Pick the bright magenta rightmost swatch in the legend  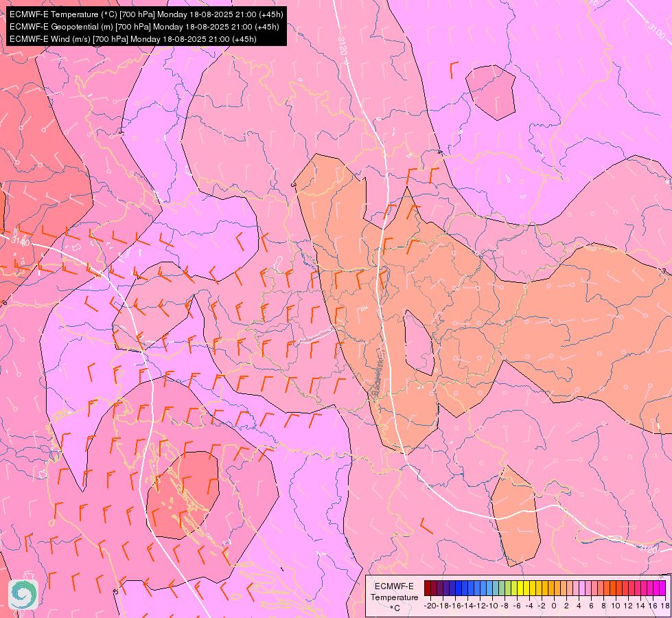pos(662,588)
